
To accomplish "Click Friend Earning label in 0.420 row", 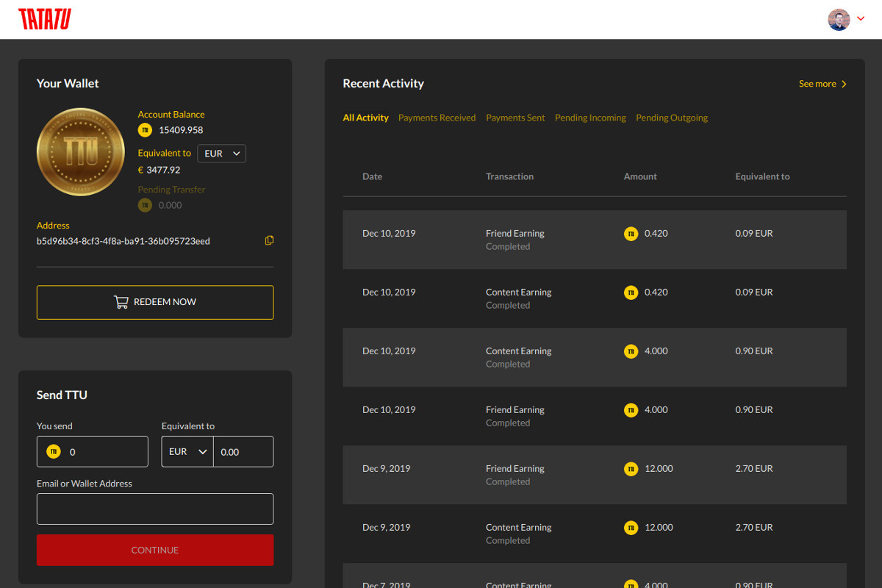I will click(515, 233).
